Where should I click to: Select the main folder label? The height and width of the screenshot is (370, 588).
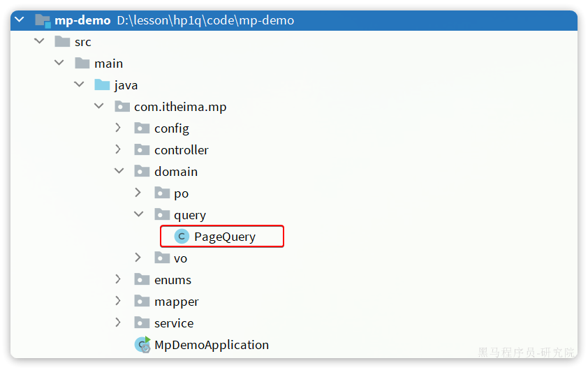pos(109,64)
